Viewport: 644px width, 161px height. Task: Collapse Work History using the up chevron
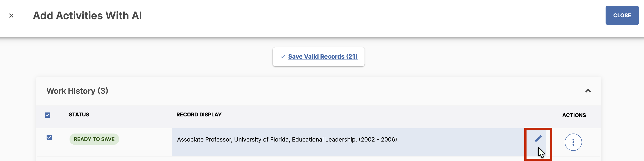(x=588, y=91)
